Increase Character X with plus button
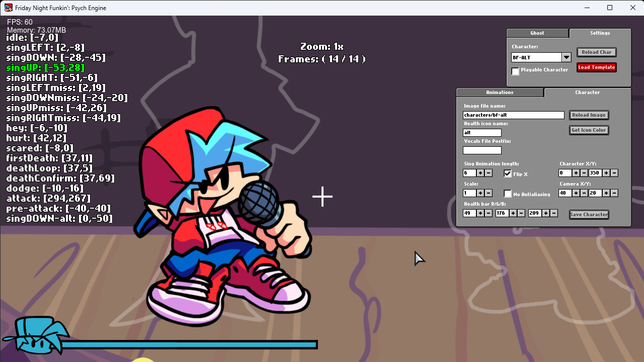Image resolution: width=644 pixels, height=362 pixels. pyautogui.click(x=576, y=173)
